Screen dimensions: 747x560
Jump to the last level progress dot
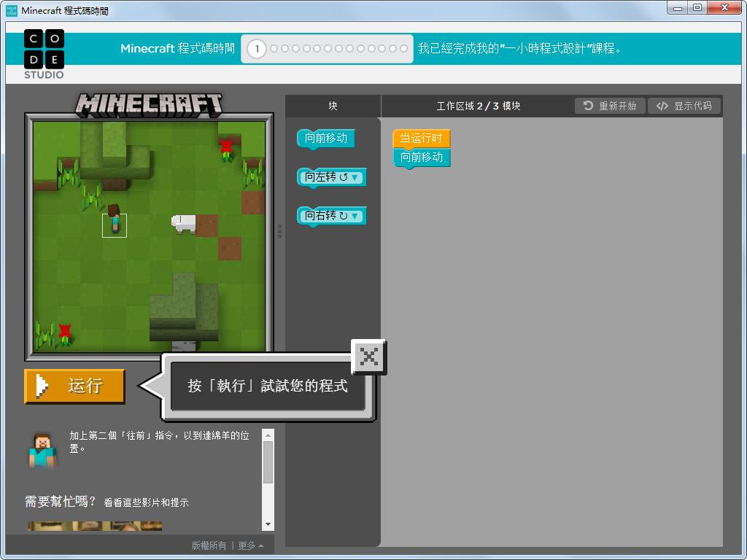pyautogui.click(x=404, y=49)
